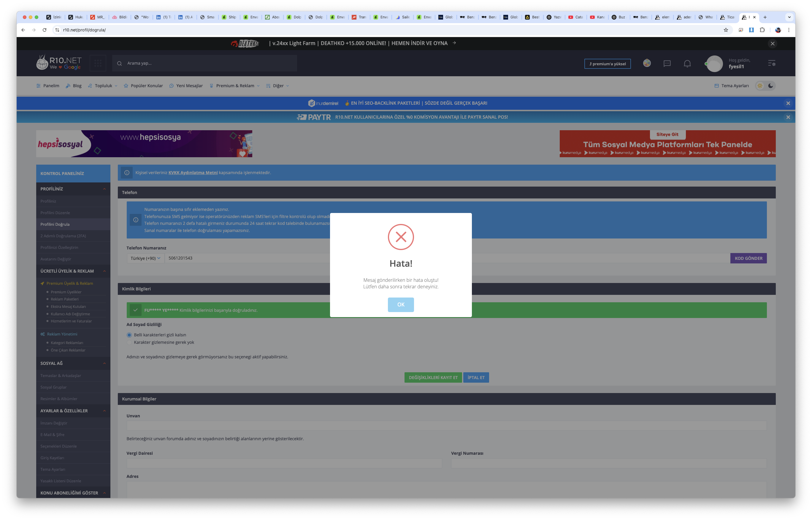Bookmark the page with the star icon
The height and width of the screenshot is (520, 812).
(726, 30)
